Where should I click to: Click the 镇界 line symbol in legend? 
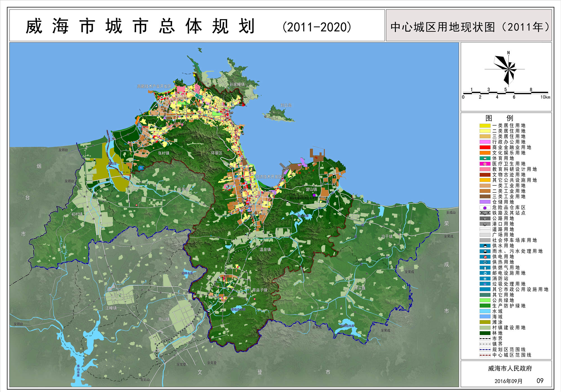coord(485,344)
